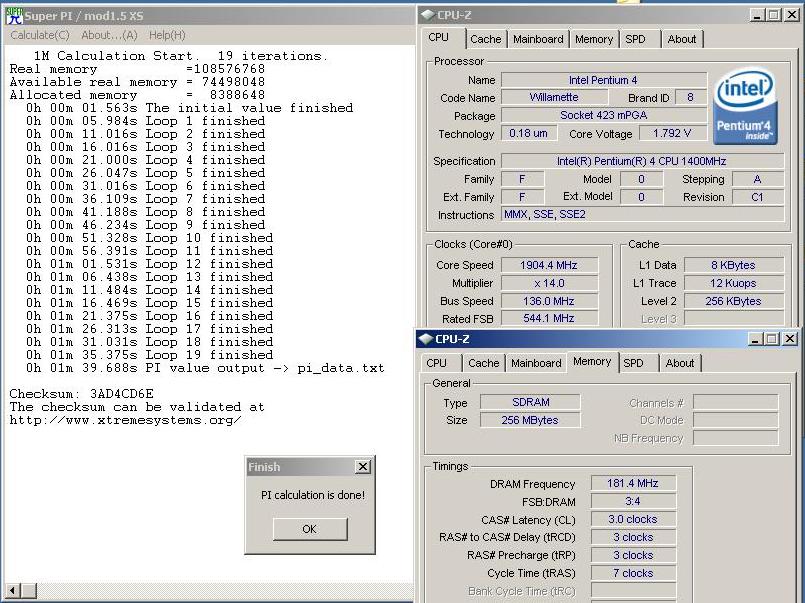805x603 pixels.
Task: Click the Checksum: 3AD4CD6E line
Action: pos(82,394)
